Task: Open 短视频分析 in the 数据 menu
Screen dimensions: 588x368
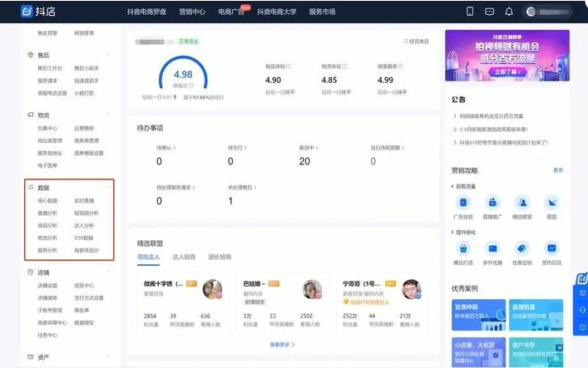Action: click(x=86, y=213)
